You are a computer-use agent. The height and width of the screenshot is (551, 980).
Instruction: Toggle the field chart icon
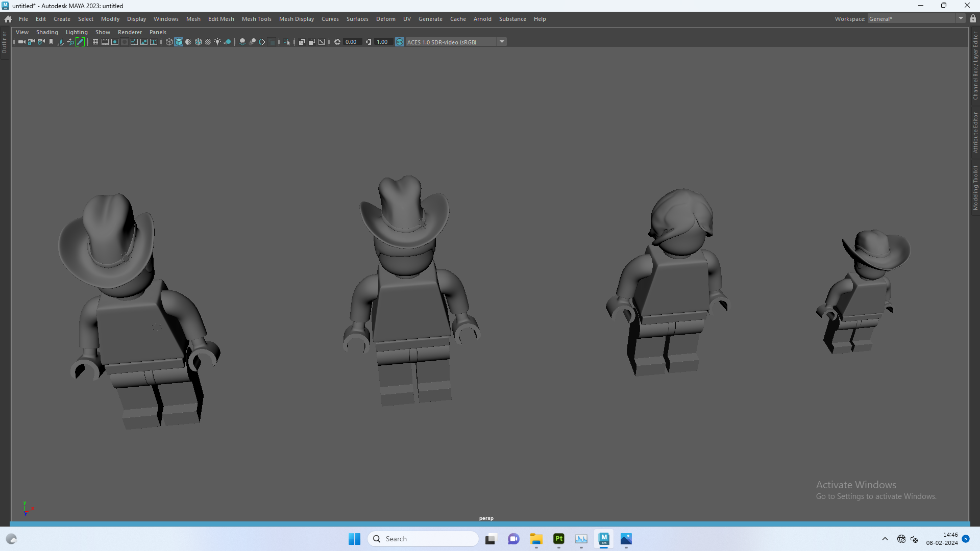(x=134, y=42)
